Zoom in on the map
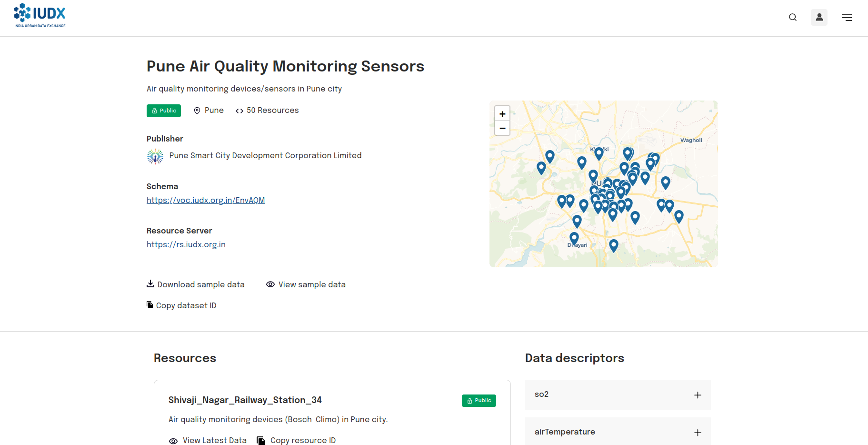The image size is (868, 445). (502, 114)
